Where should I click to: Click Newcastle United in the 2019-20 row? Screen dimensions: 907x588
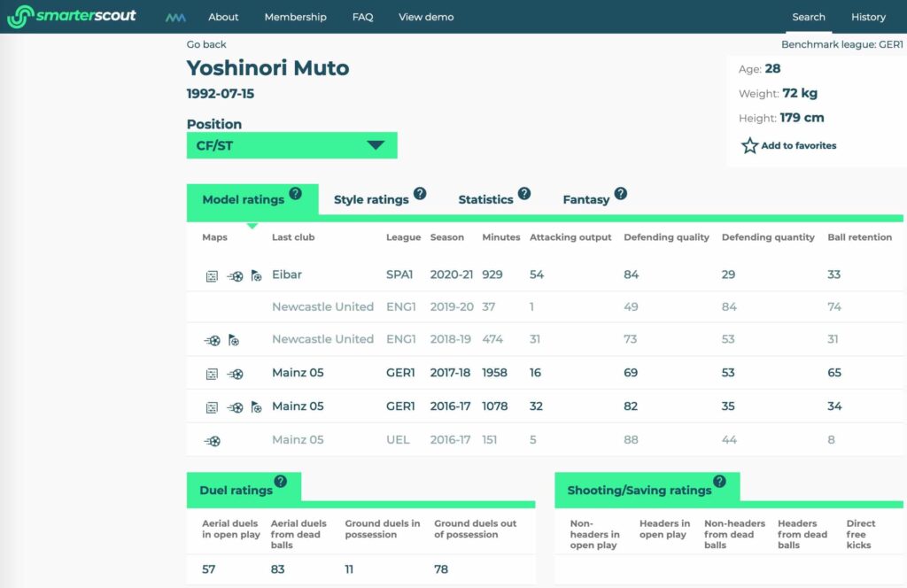[x=322, y=307]
